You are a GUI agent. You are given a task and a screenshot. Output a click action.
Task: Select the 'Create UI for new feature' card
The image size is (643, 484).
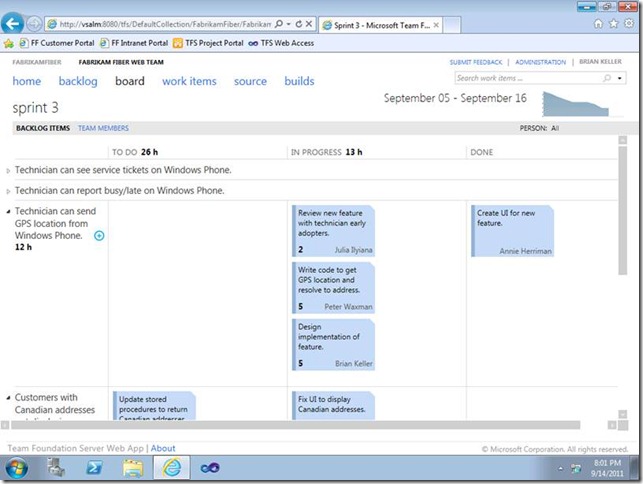point(513,231)
